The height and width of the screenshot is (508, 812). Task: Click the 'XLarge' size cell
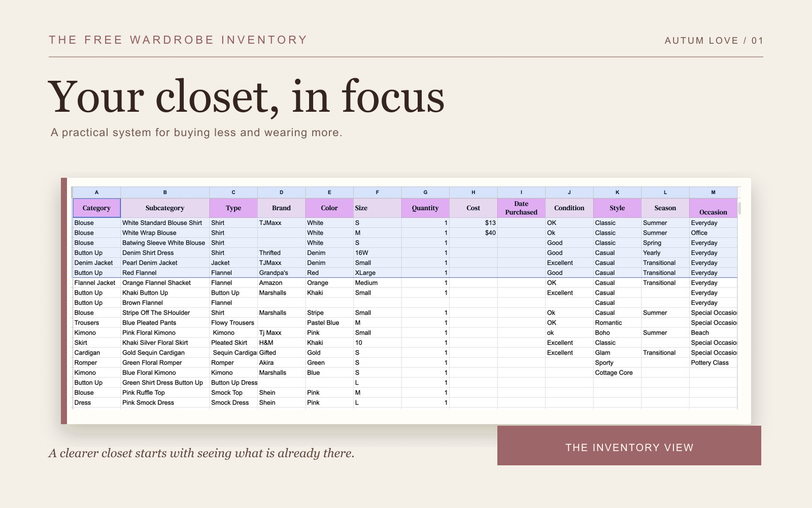click(x=377, y=273)
